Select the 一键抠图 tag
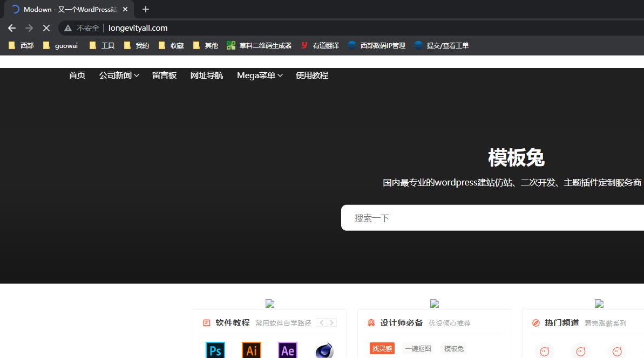The image size is (644, 358). tap(418, 349)
